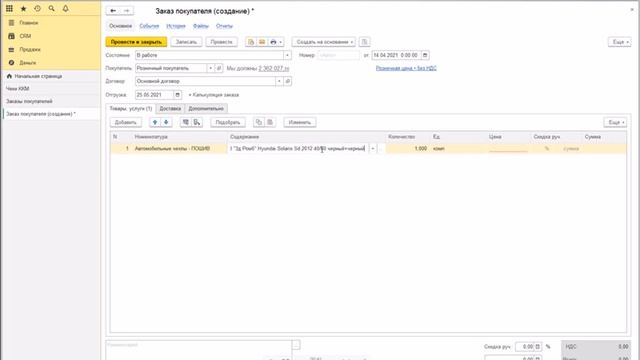
Task: Click the icon right after the move-down arrow
Action: 186,122
